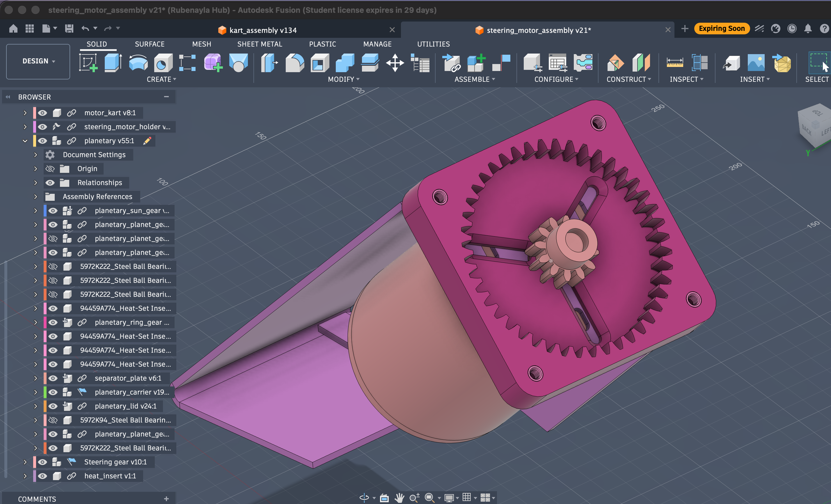Select the Insert Mesh tool
Viewport: 831px width, 504px height.
click(x=782, y=63)
